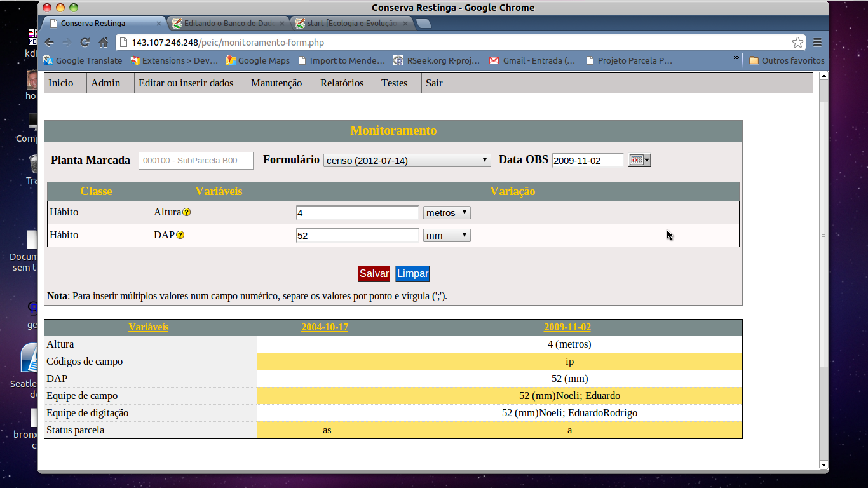Open the metros unit dropdown
This screenshot has width=868, height=488.
pos(447,213)
